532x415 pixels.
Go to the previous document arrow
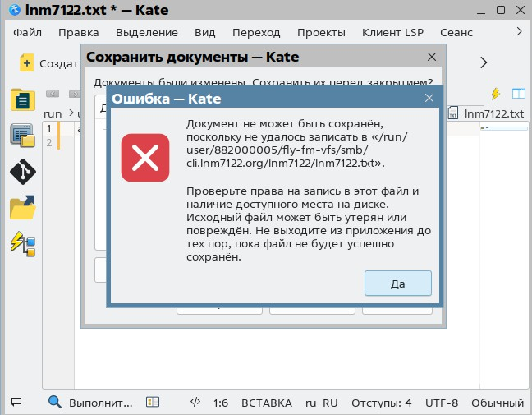pyautogui.click(x=53, y=94)
